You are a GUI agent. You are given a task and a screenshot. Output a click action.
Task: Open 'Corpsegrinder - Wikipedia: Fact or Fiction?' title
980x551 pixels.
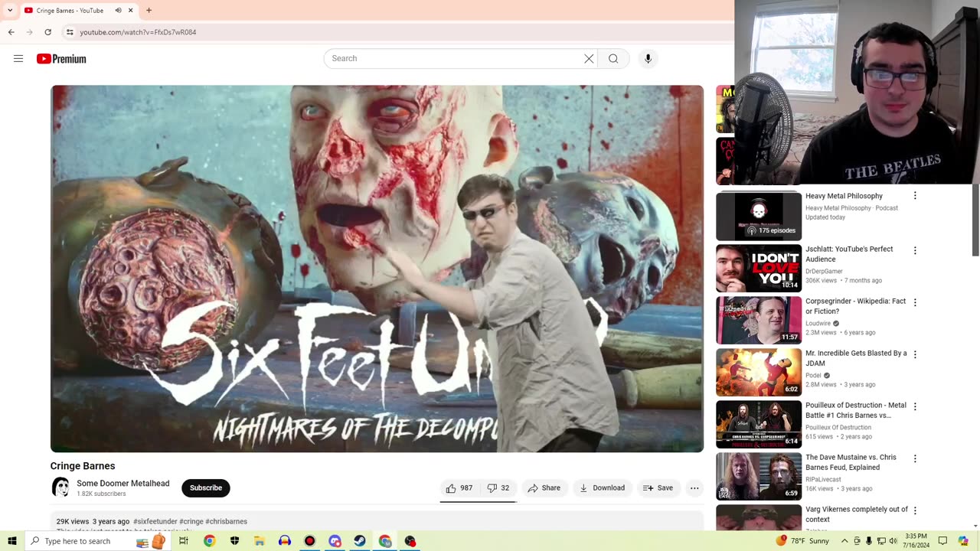pyautogui.click(x=855, y=306)
